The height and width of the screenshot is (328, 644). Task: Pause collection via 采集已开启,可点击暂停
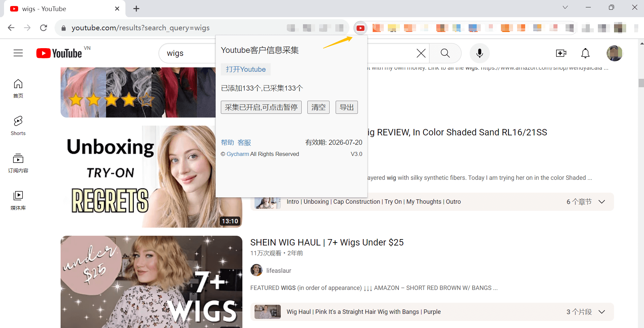click(261, 107)
